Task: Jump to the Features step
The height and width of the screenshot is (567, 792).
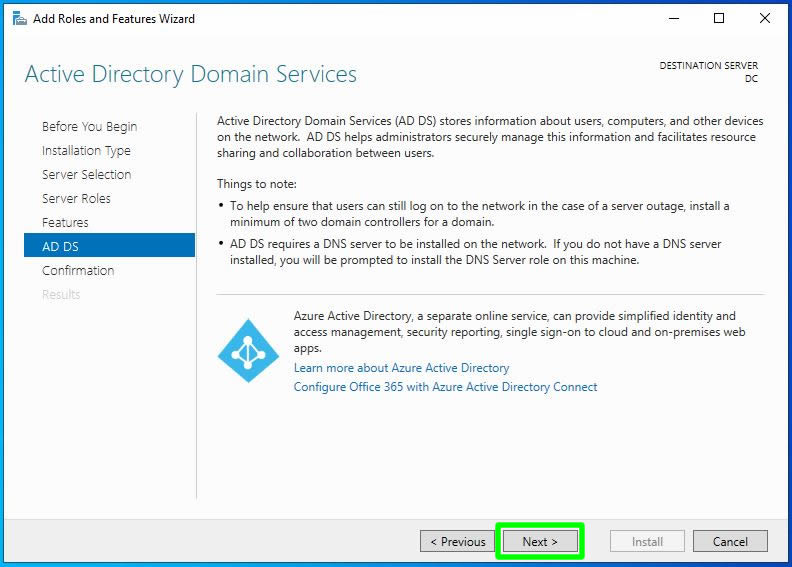Action: pyautogui.click(x=65, y=223)
